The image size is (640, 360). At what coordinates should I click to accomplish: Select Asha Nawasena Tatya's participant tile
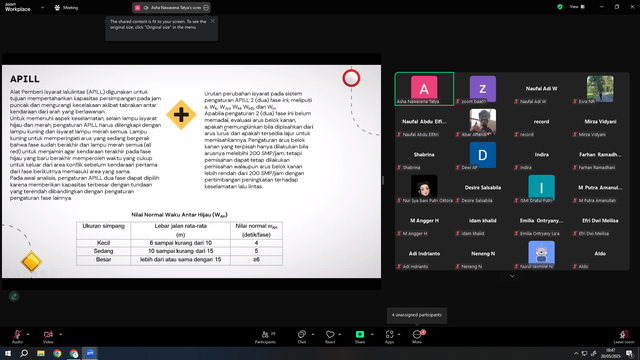click(424, 89)
